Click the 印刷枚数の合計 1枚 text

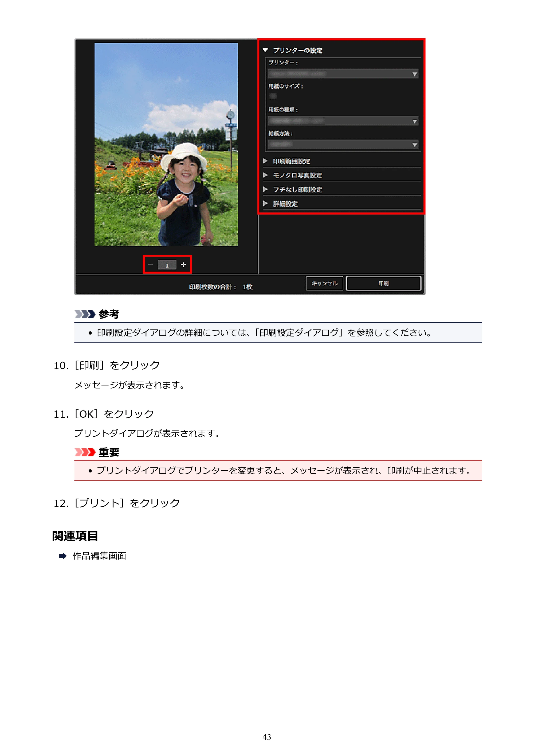click(x=221, y=287)
